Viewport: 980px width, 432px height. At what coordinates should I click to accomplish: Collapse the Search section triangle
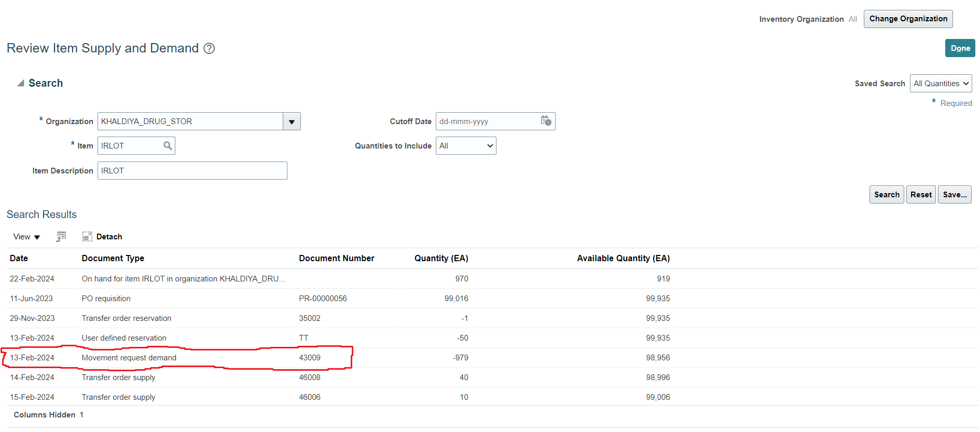coord(21,83)
